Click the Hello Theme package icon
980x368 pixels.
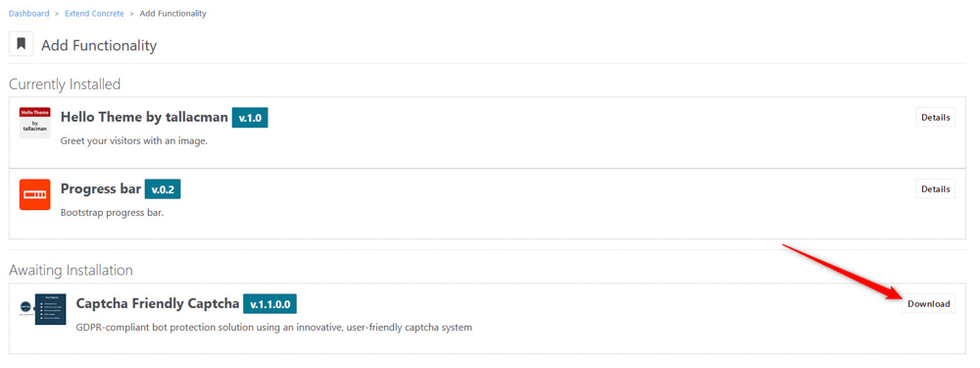pos(35,122)
